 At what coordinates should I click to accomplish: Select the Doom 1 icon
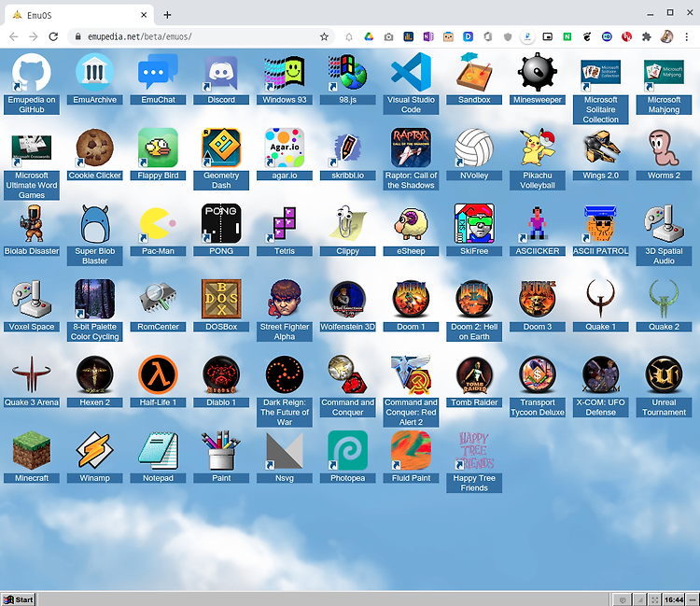[411, 299]
